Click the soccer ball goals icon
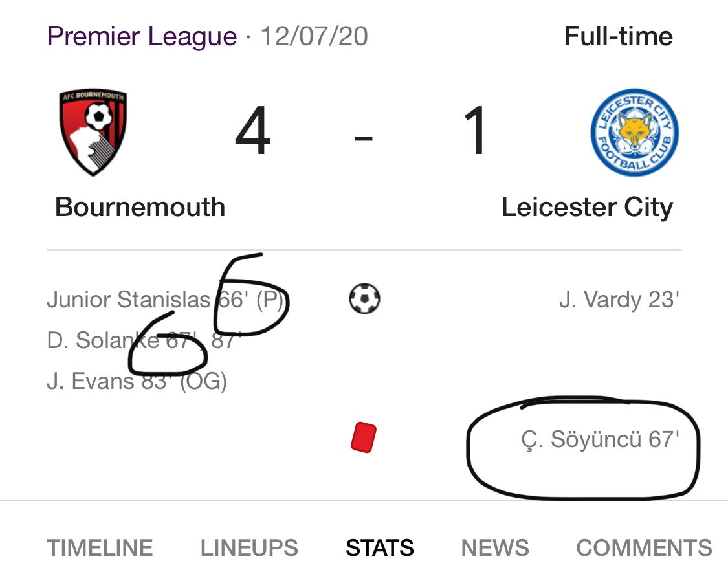Viewport: 728px width, 561px height. click(x=364, y=298)
